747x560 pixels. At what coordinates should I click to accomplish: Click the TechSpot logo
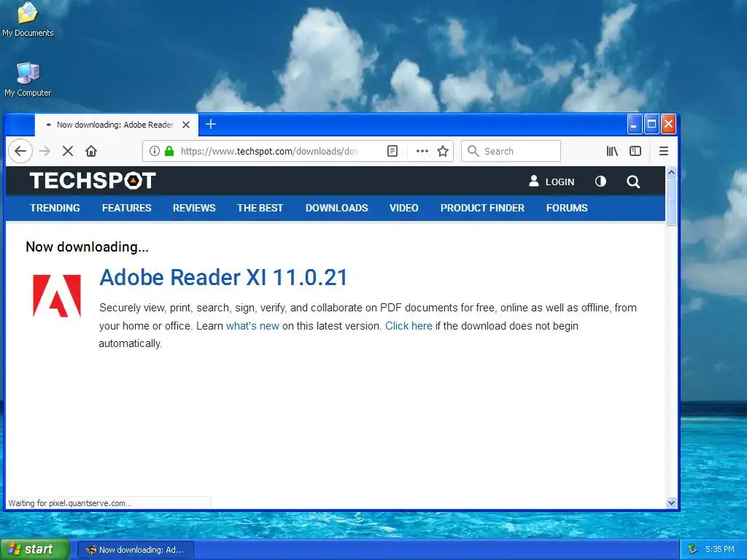pyautogui.click(x=93, y=181)
